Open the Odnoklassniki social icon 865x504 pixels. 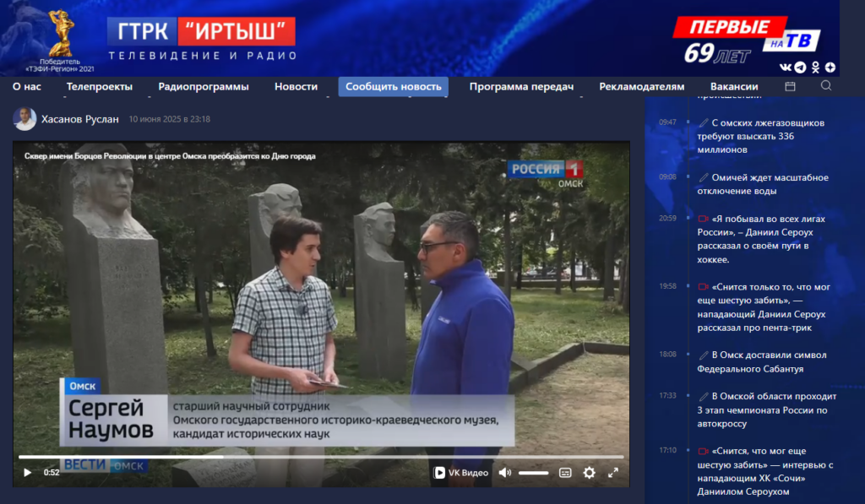click(815, 68)
